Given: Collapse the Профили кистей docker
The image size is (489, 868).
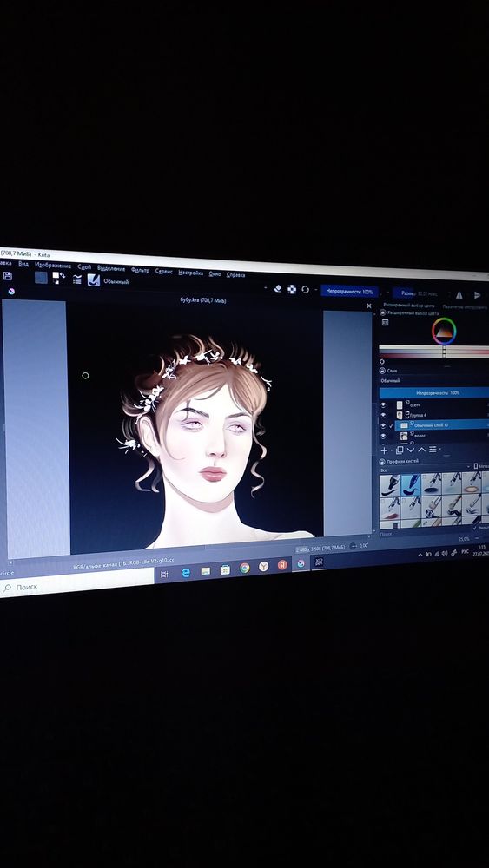Looking at the screenshot, I should click(383, 462).
